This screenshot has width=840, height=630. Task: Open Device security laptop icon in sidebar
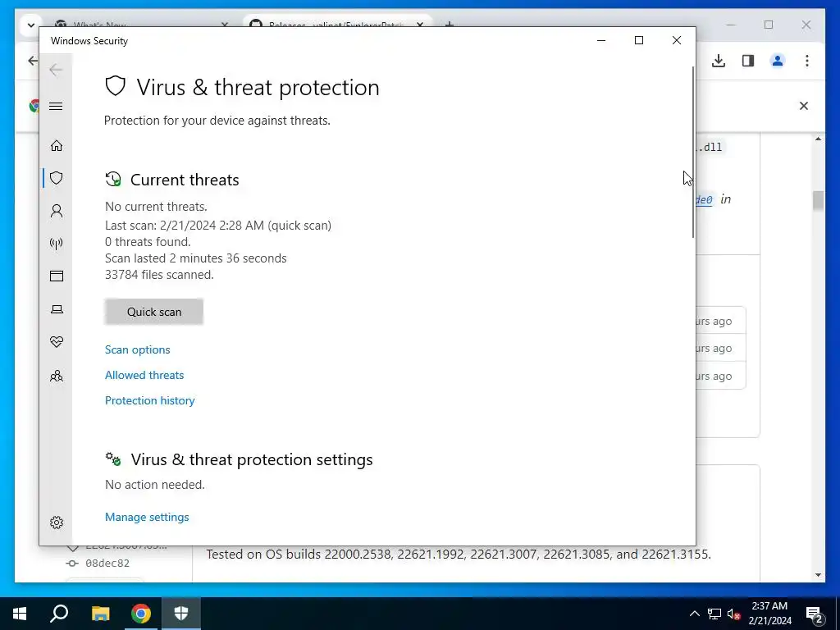click(57, 309)
